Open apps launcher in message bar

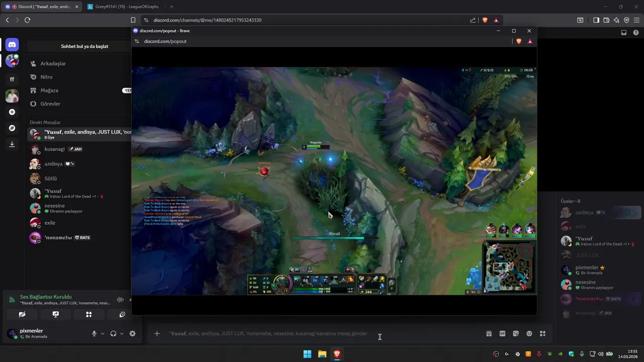click(542, 333)
